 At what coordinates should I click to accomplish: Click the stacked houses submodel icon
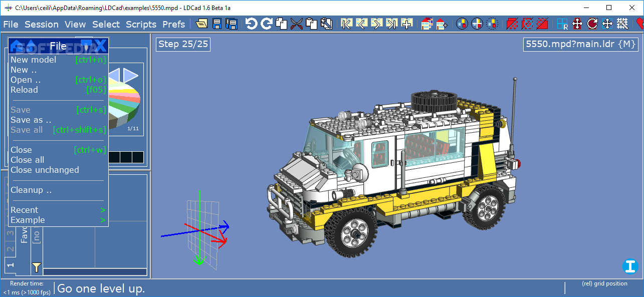[426, 24]
